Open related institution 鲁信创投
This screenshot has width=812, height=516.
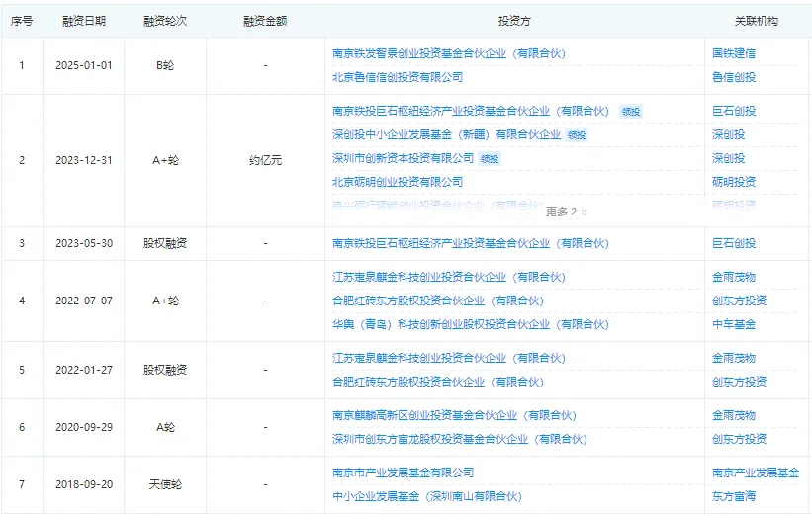pos(734,77)
